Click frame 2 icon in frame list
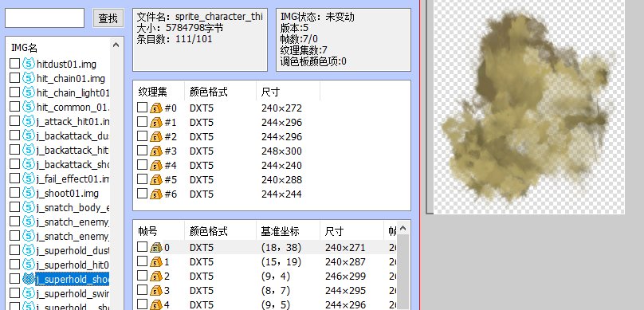 pyautogui.click(x=156, y=276)
